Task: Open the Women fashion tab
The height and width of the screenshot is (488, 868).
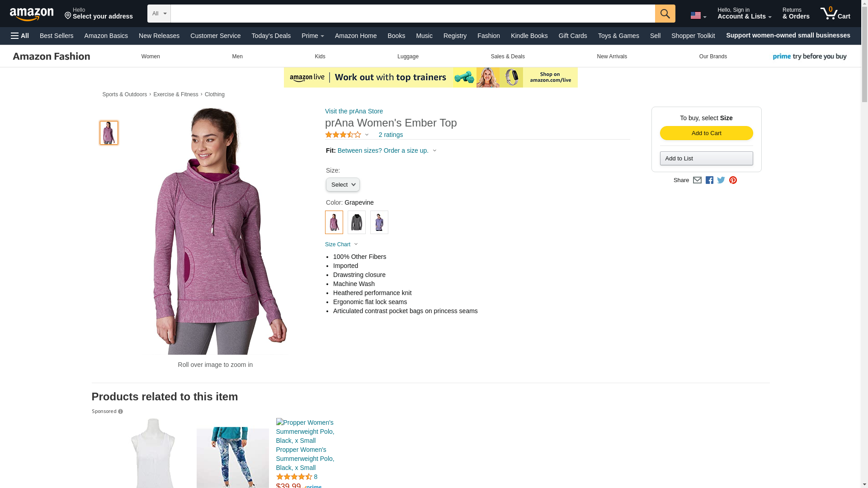Action: click(x=151, y=56)
